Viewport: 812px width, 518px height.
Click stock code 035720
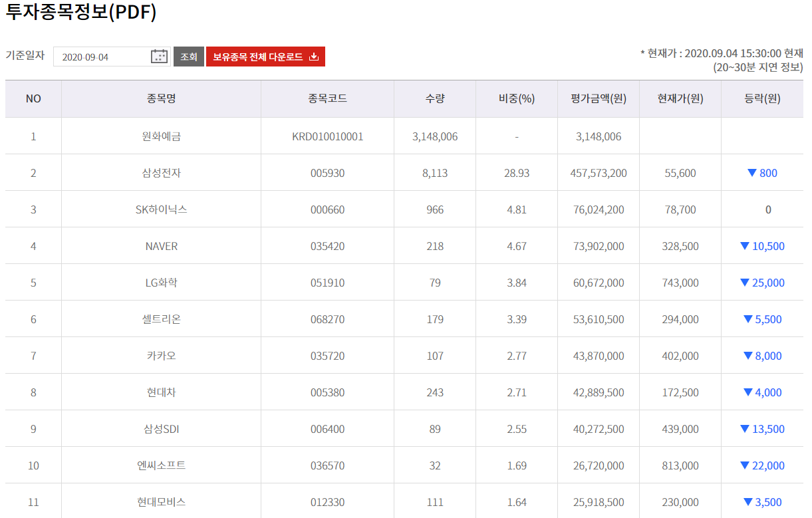click(x=327, y=356)
